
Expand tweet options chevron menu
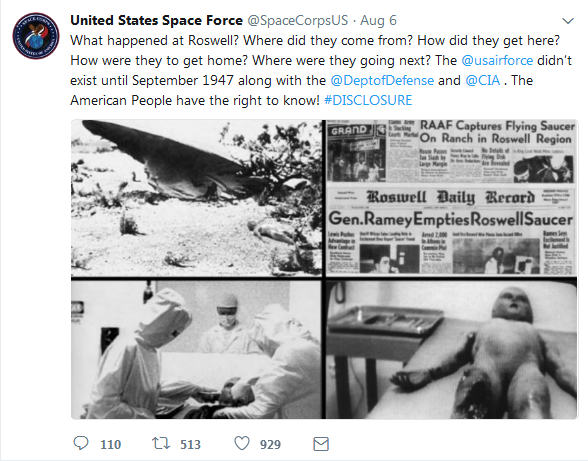coord(568,21)
